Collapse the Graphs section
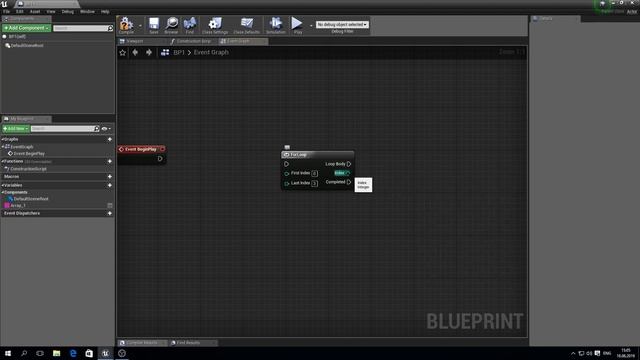The height and width of the screenshot is (360, 640). [x=2, y=139]
